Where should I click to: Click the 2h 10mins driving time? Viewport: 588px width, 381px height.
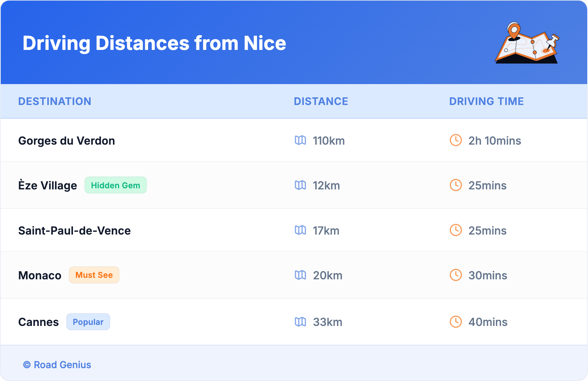[x=495, y=141]
